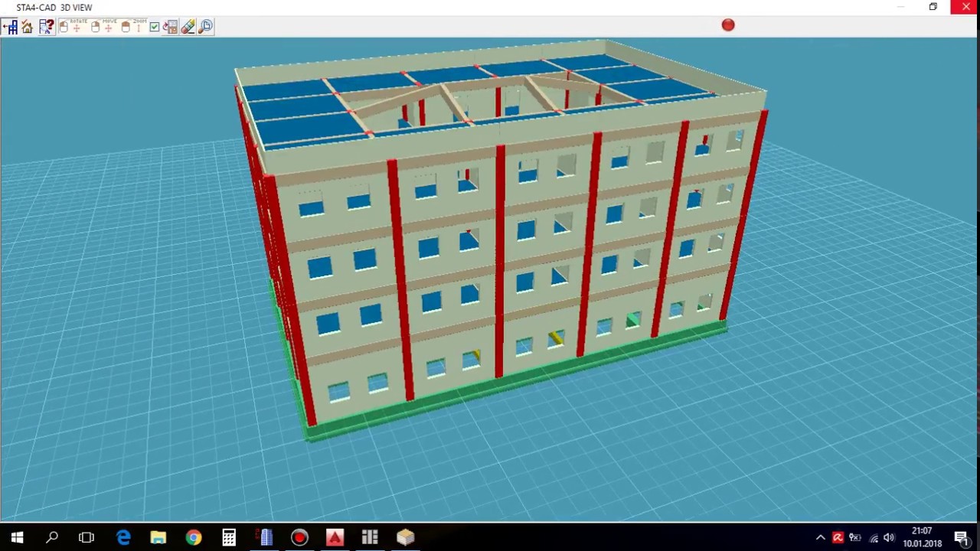Check battery status tray icon
Viewport: 980px width, 551px height.
coord(855,538)
